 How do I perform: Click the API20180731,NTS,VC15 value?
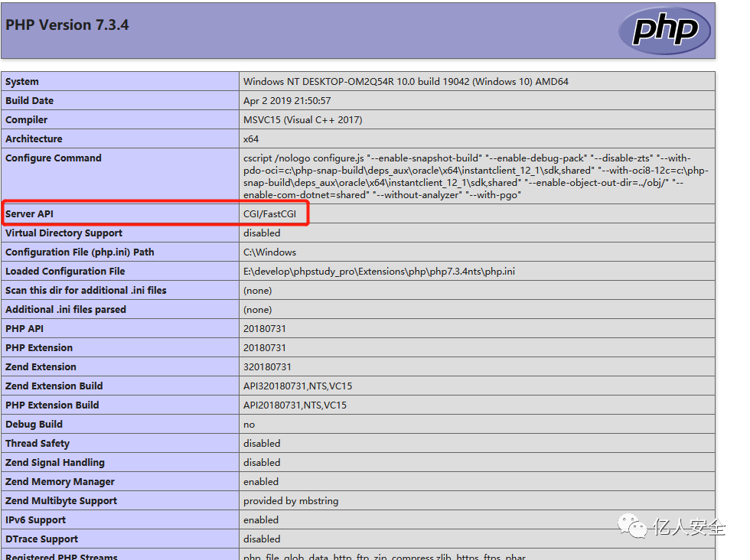(x=295, y=405)
